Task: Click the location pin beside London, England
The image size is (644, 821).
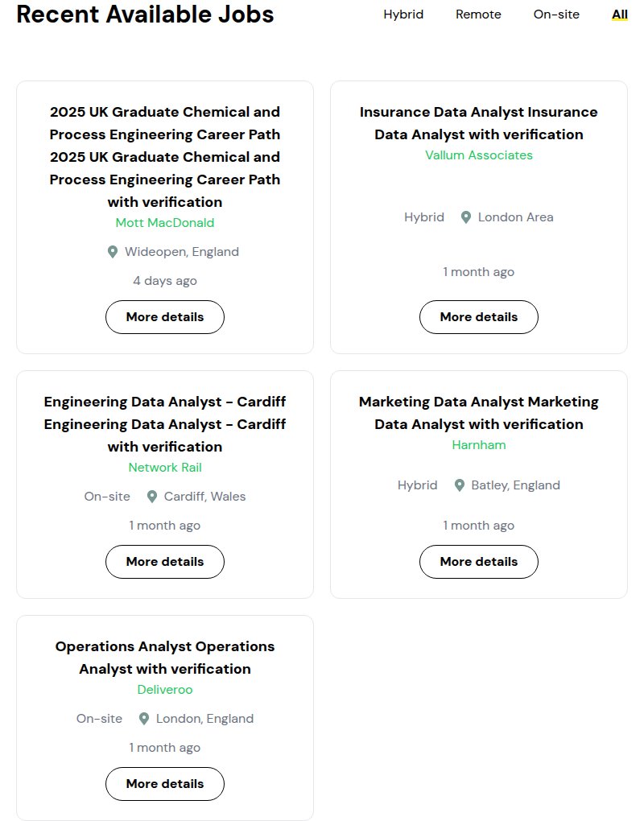Action: (x=144, y=719)
